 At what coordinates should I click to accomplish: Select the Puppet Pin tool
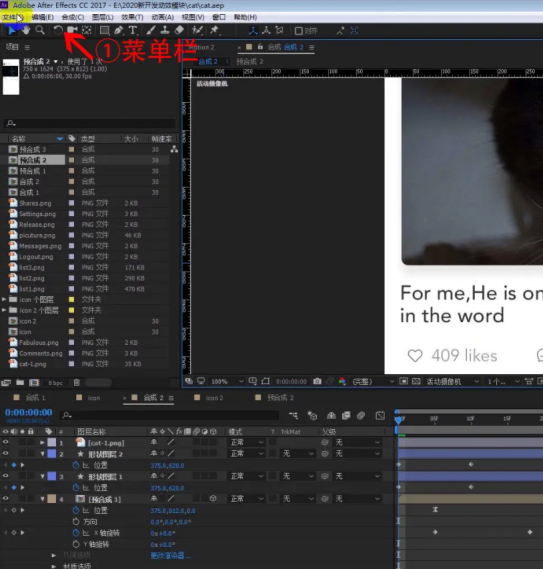[x=215, y=30]
